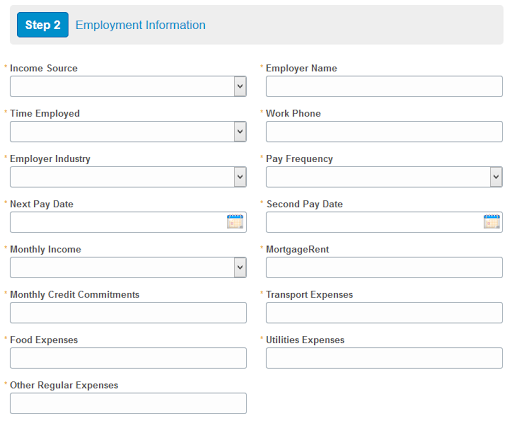This screenshot has height=433, width=512.
Task: Focus the Employer Name text field
Action: (x=384, y=86)
